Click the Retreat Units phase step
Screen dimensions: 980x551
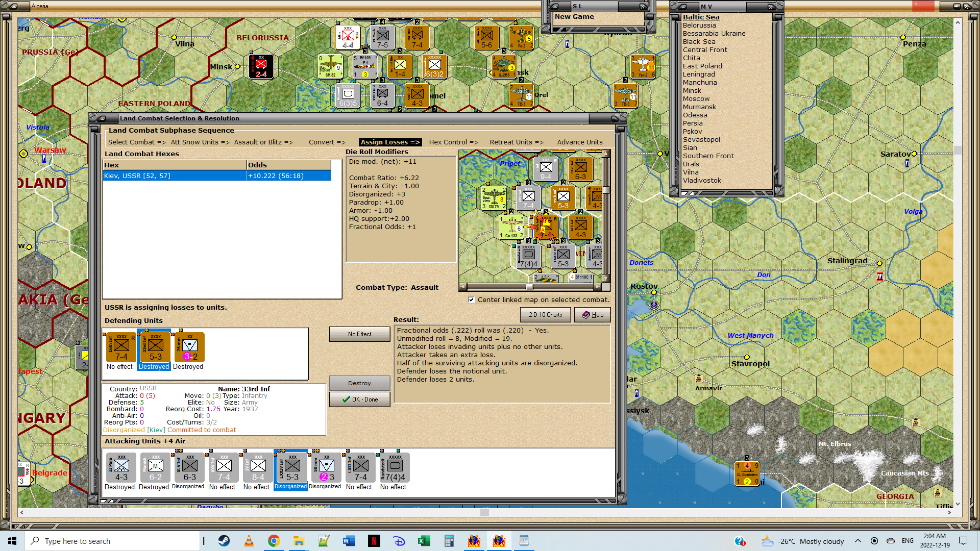tap(517, 142)
